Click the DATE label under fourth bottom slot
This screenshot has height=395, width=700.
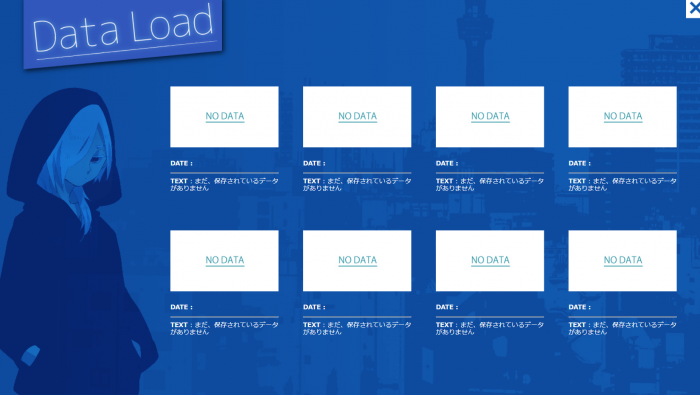(579, 307)
